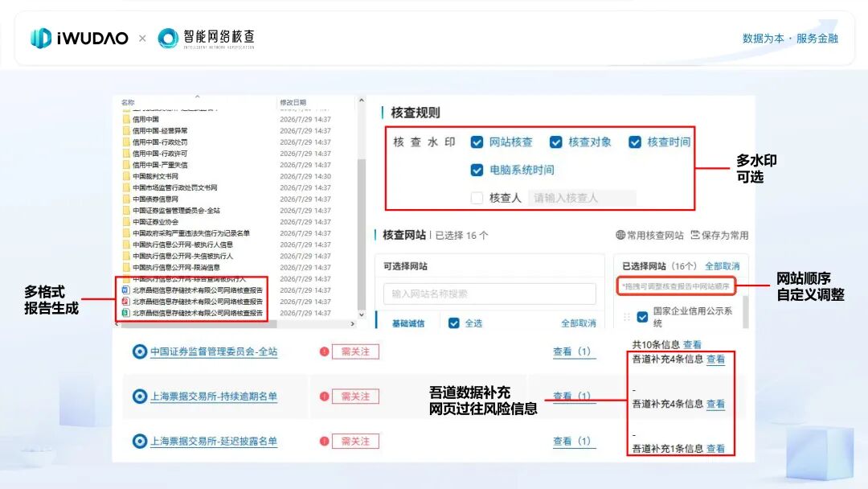Select the 信用中国 folder name
The height and width of the screenshot is (489, 868).
[145, 119]
